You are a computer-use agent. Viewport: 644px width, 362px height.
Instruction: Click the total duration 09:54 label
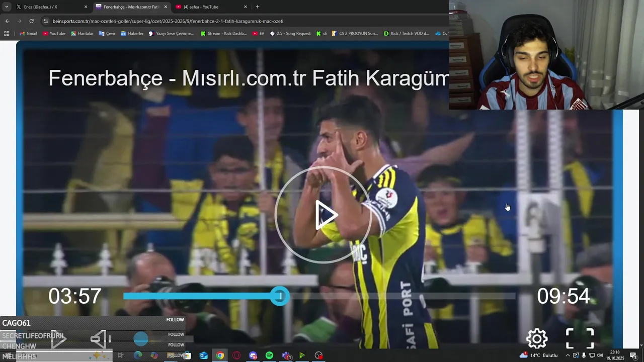pyautogui.click(x=563, y=296)
